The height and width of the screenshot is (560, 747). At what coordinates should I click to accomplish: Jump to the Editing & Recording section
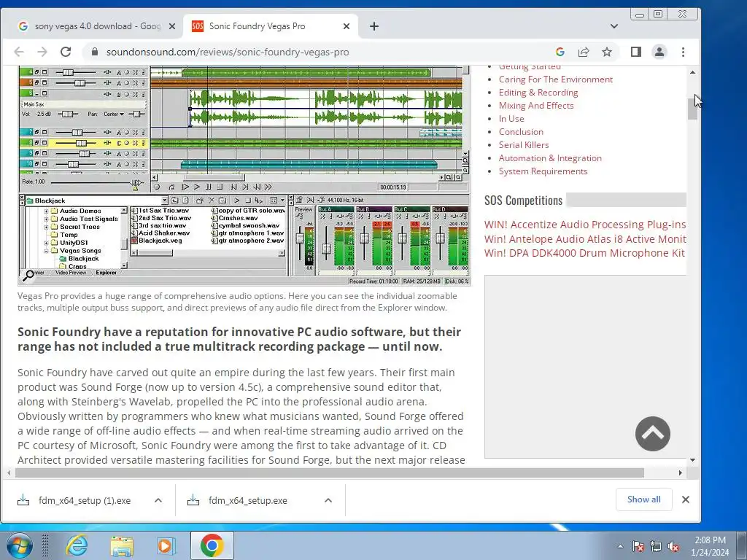[538, 93]
